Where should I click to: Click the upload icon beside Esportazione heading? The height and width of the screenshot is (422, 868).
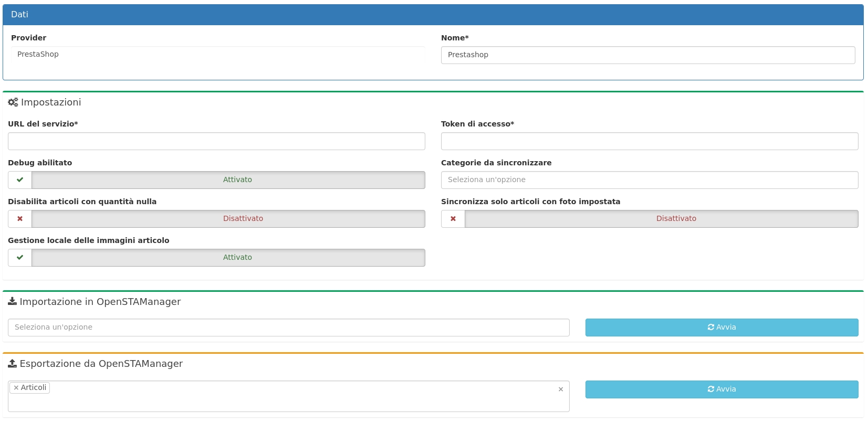12,363
